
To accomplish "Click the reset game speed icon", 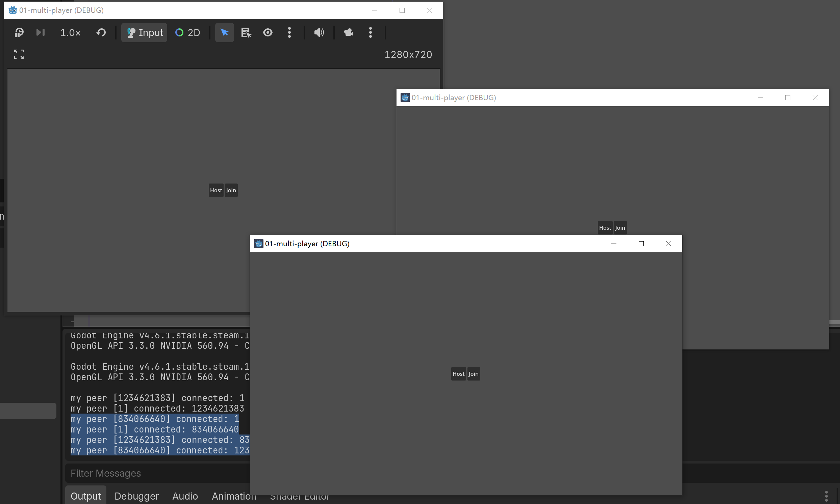I will (101, 33).
